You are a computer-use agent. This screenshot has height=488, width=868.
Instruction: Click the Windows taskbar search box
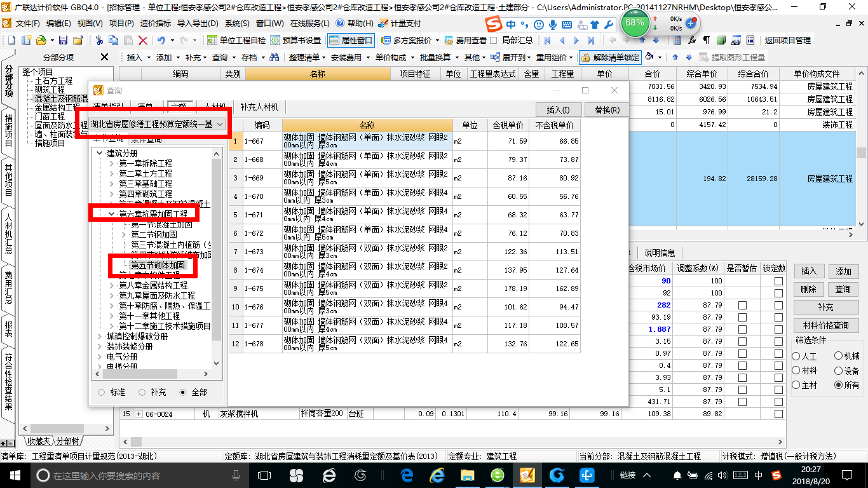point(137,475)
